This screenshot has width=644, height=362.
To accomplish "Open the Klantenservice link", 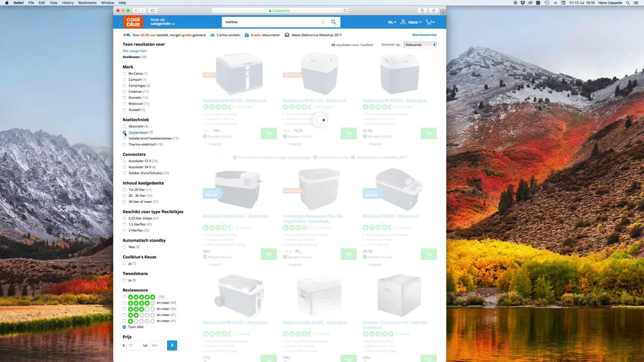I will (425, 35).
